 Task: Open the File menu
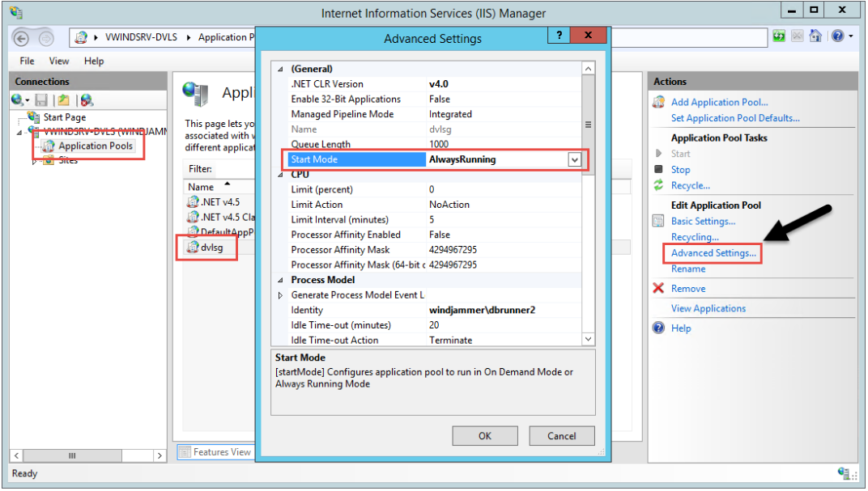pyautogui.click(x=27, y=61)
